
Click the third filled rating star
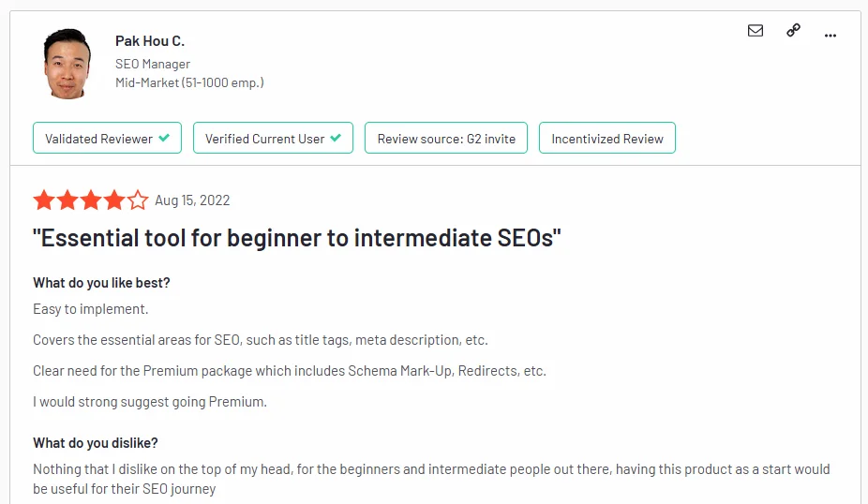tap(90, 200)
